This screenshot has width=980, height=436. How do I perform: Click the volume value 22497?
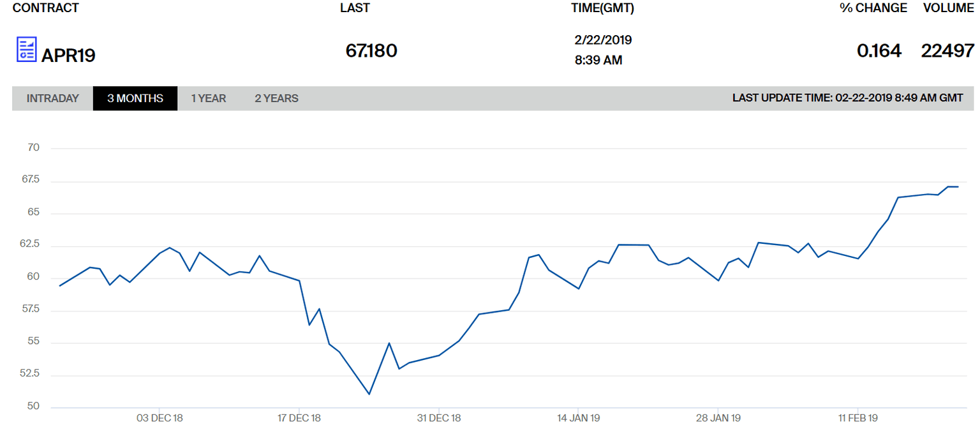[x=947, y=51]
